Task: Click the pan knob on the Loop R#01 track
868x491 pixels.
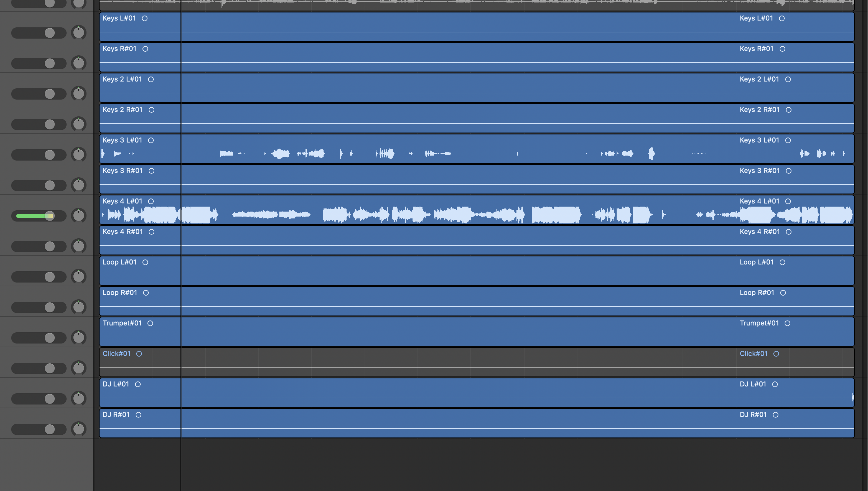Action: coord(78,307)
